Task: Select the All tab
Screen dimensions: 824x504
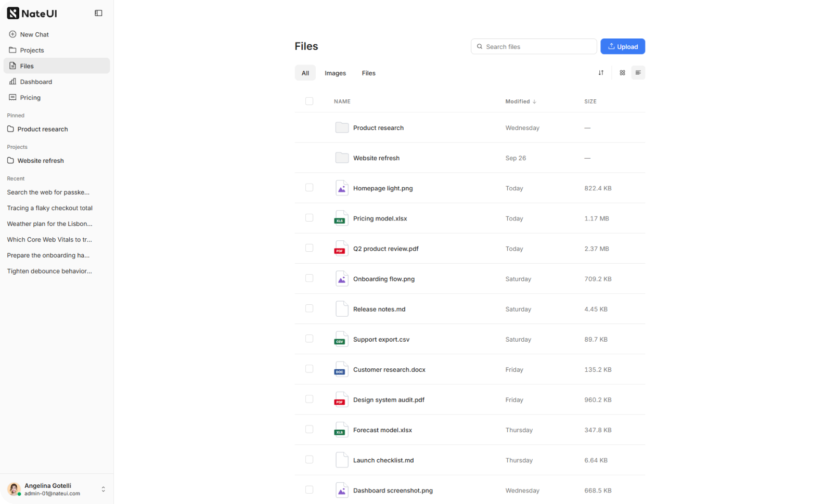Action: [305, 73]
